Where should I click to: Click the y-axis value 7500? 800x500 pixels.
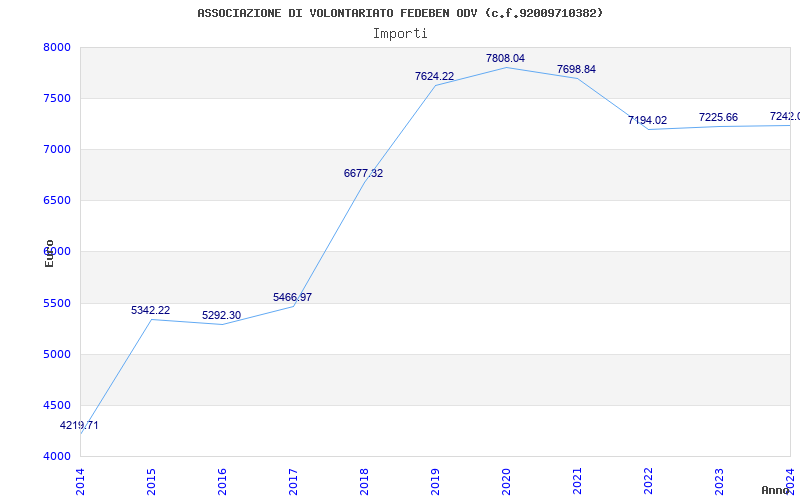pyautogui.click(x=57, y=98)
